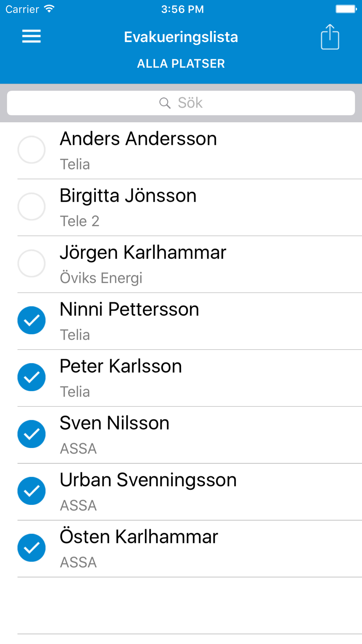Open ALLA PLATSER location selector

coord(181,64)
